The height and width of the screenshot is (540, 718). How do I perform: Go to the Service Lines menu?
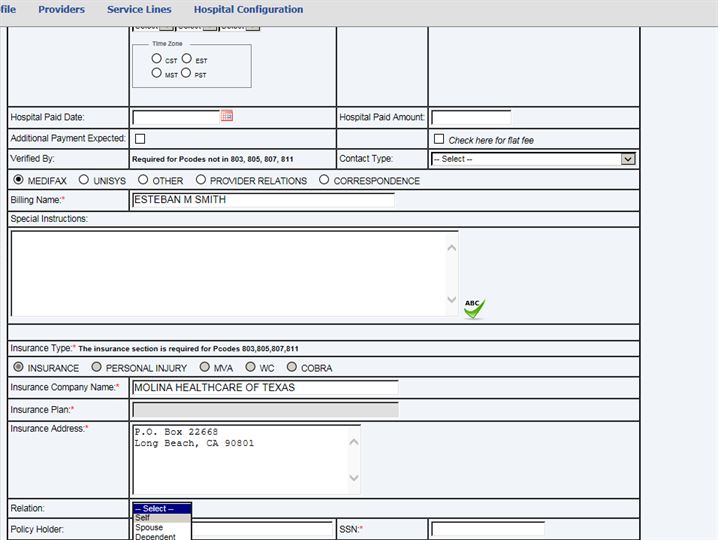pyautogui.click(x=139, y=10)
